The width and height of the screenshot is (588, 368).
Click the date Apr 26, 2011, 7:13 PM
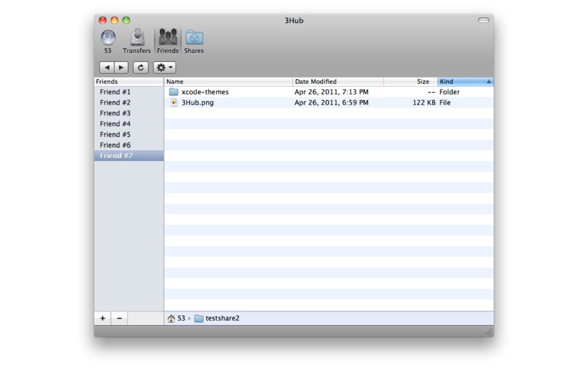click(x=331, y=92)
